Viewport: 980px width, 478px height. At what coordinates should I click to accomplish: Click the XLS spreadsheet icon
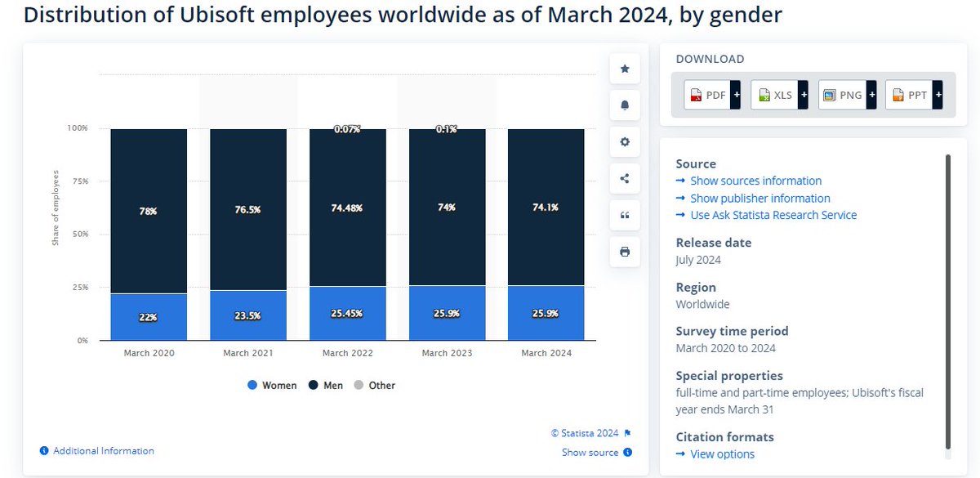[x=764, y=96]
